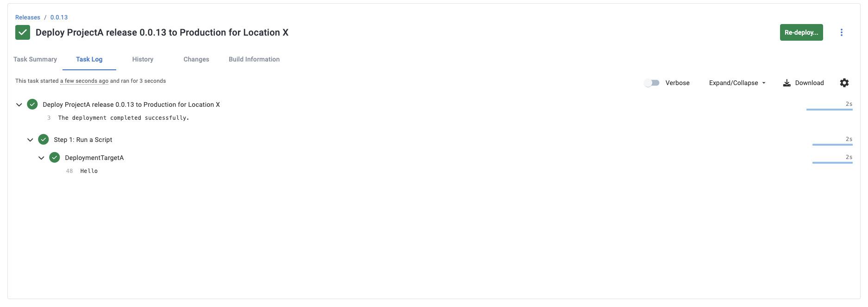Collapse Step 1: Run a Script
This screenshot has width=868, height=307.
30,140
